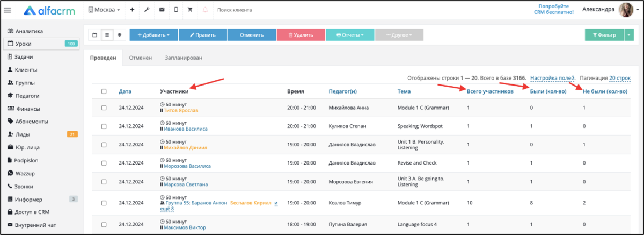Open the shopping cart icon
Viewport: 644px width, 235px height.
click(190, 10)
